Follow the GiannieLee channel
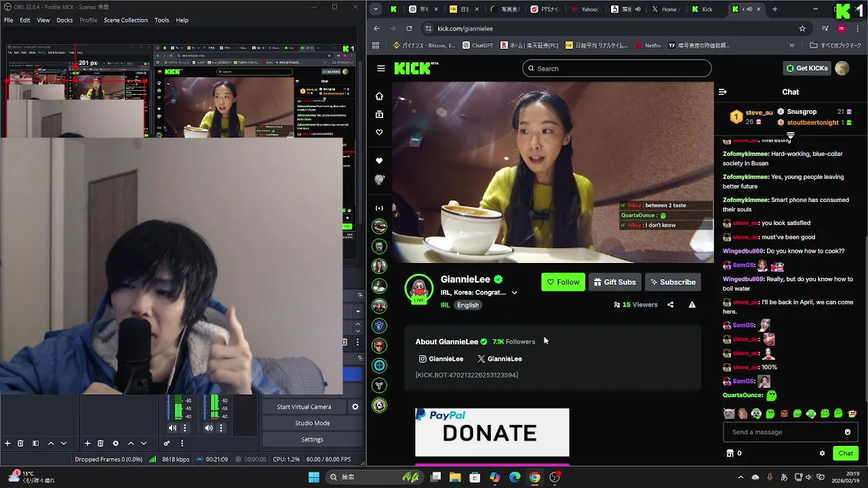 point(563,282)
